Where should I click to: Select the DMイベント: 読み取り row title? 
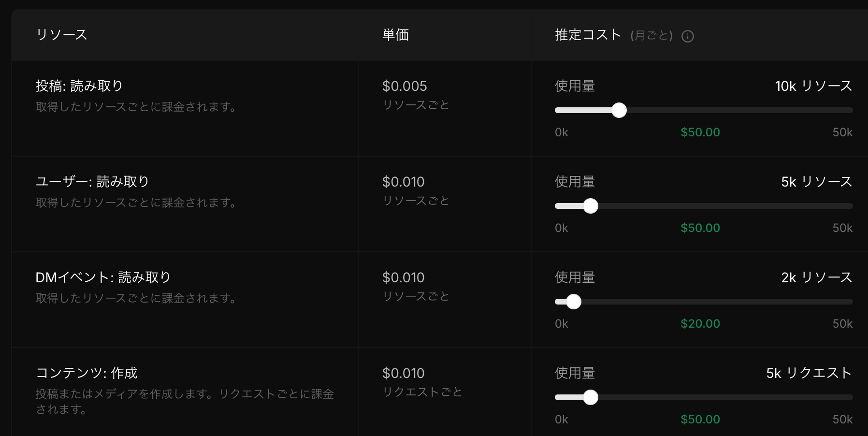point(103,277)
